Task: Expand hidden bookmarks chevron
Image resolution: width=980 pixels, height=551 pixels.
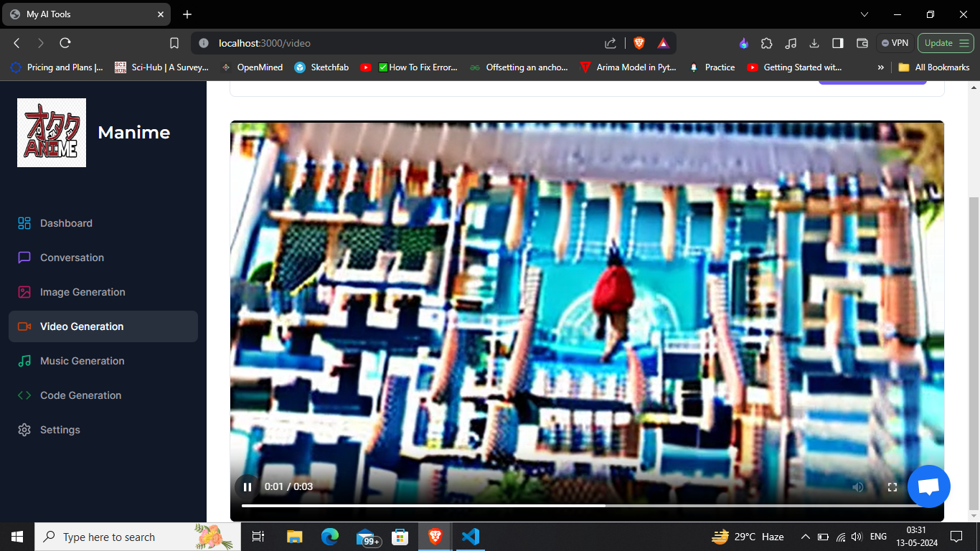Action: (880, 67)
